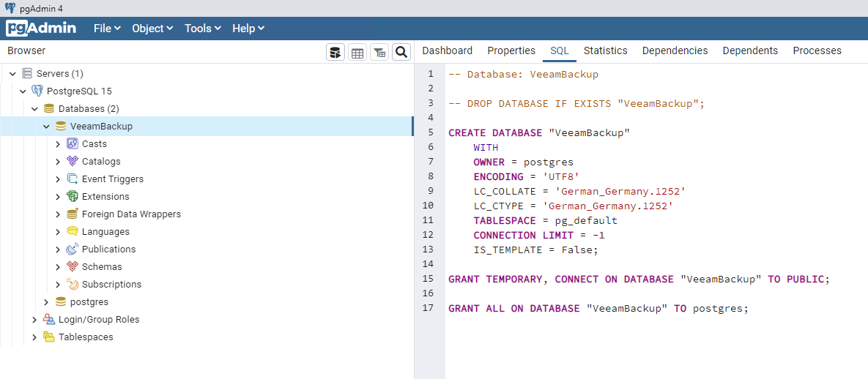Click the CONNECTION LIMIT = -1 line
Screen dimensions: 868x379
point(539,235)
